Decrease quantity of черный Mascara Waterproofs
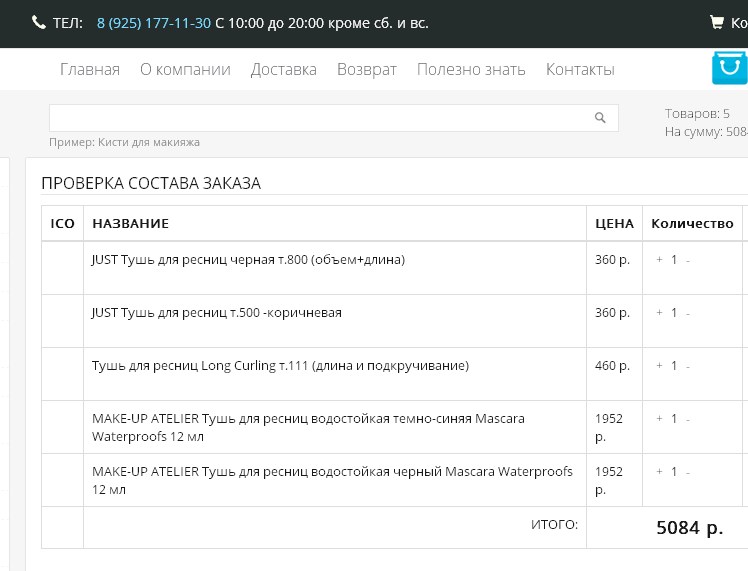 click(687, 473)
